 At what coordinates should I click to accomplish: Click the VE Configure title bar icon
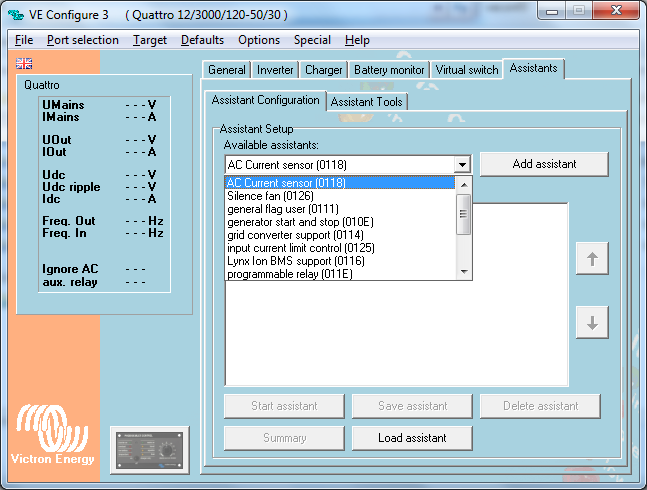tap(16, 15)
